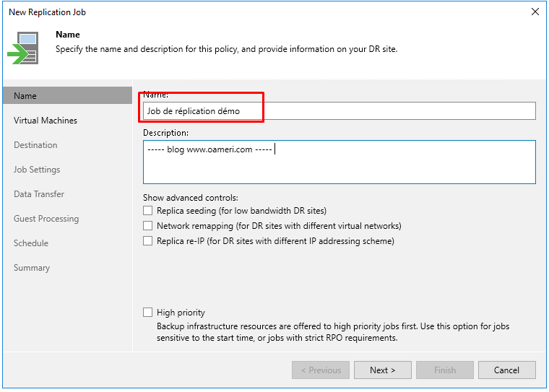Focus the Name text field
The height and width of the screenshot is (392, 549).
click(340, 111)
